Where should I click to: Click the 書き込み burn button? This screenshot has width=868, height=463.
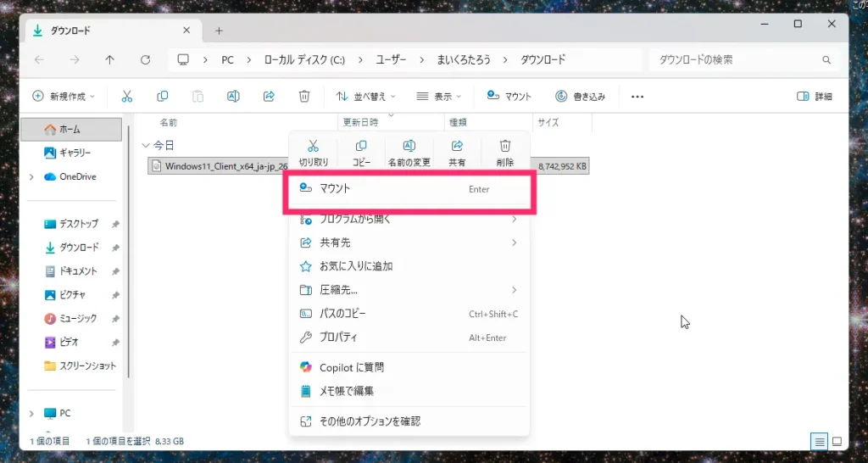pyautogui.click(x=580, y=97)
